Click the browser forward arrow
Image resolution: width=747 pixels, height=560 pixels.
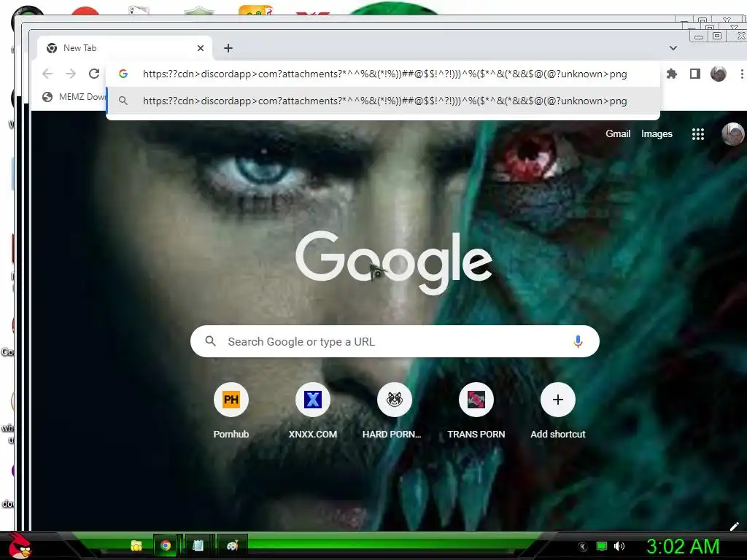pyautogui.click(x=71, y=74)
